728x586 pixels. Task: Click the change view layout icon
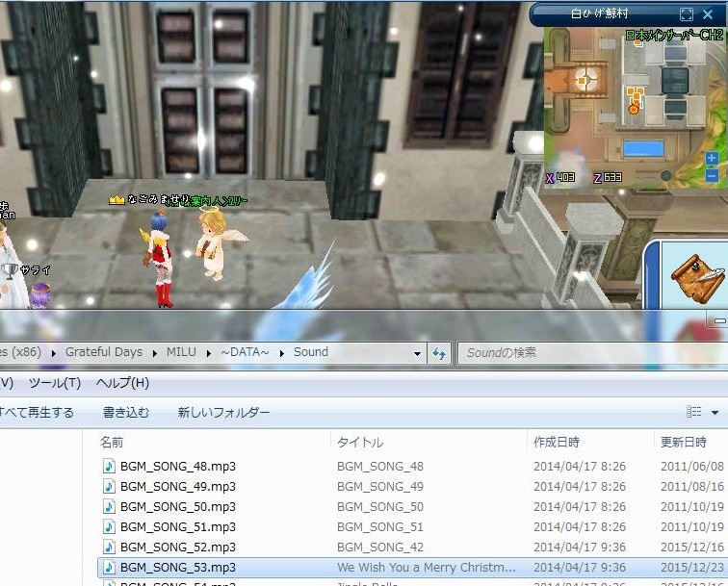click(x=693, y=412)
